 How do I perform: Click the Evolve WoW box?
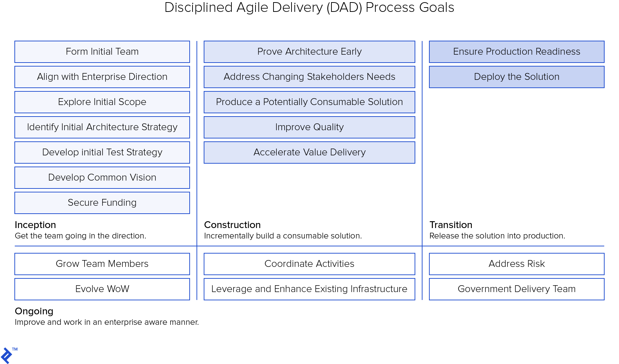coord(102,289)
